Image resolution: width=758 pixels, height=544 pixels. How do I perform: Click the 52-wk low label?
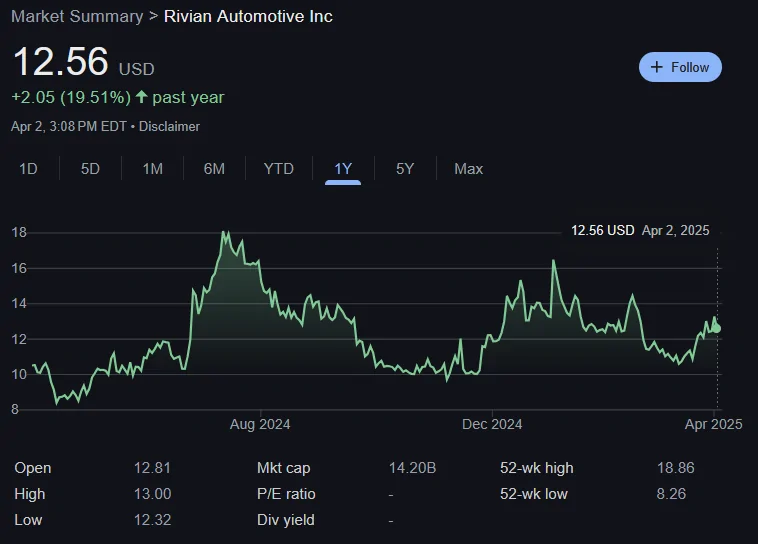534,494
